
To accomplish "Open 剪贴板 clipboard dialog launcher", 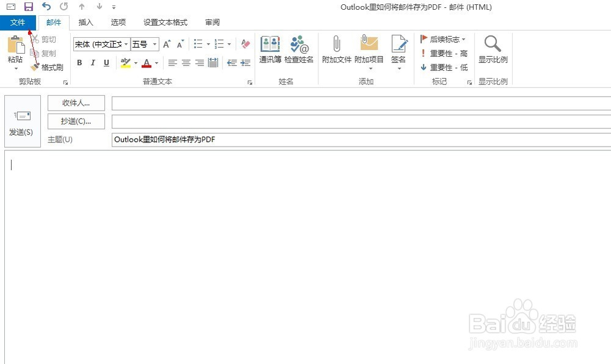I will 65,82.
